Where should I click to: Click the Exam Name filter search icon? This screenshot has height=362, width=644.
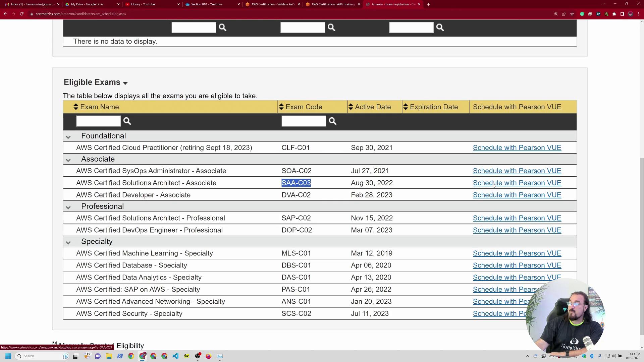coord(127,121)
